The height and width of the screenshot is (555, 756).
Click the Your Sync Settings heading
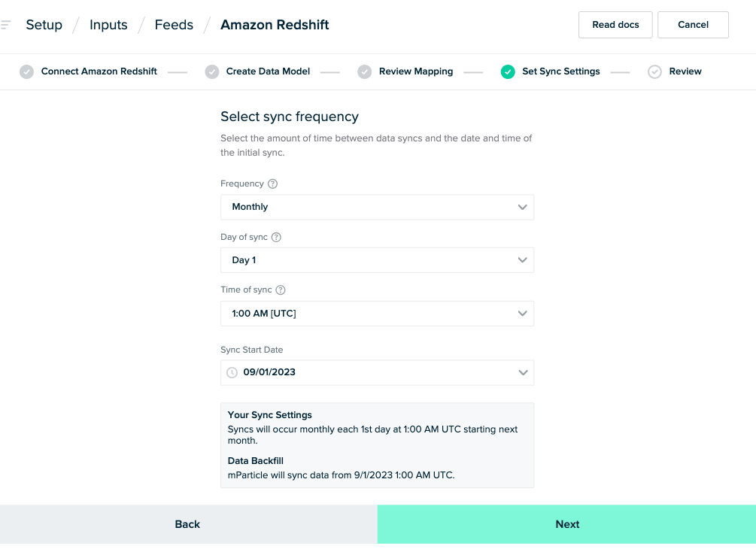(269, 415)
